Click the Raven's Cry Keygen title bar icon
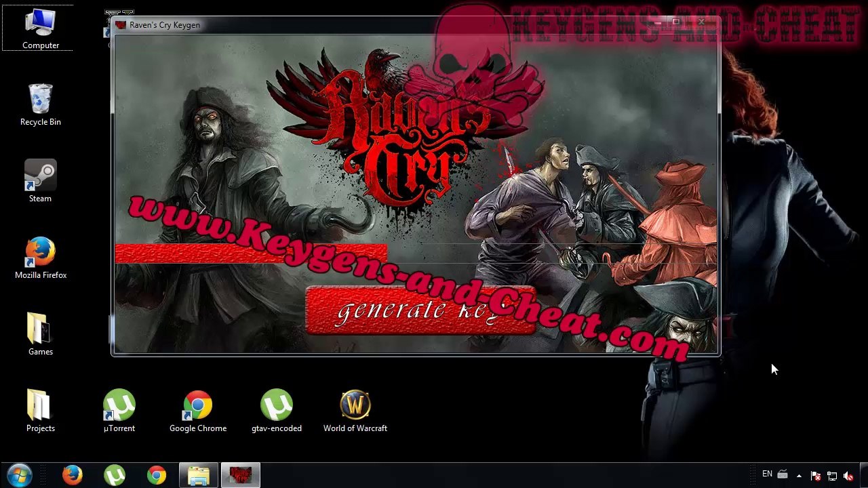The height and width of the screenshot is (488, 868). [x=121, y=25]
